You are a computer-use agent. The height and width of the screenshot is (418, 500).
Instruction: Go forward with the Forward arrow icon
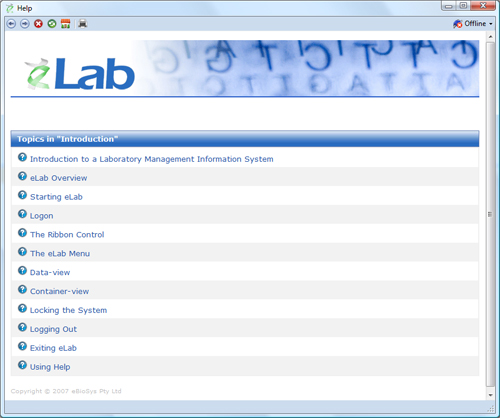click(x=25, y=24)
